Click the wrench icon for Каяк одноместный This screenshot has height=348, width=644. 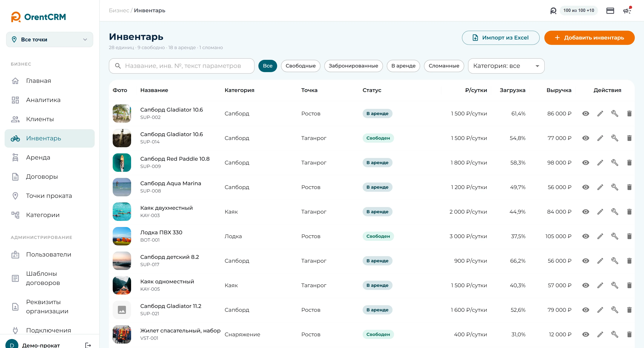click(614, 285)
